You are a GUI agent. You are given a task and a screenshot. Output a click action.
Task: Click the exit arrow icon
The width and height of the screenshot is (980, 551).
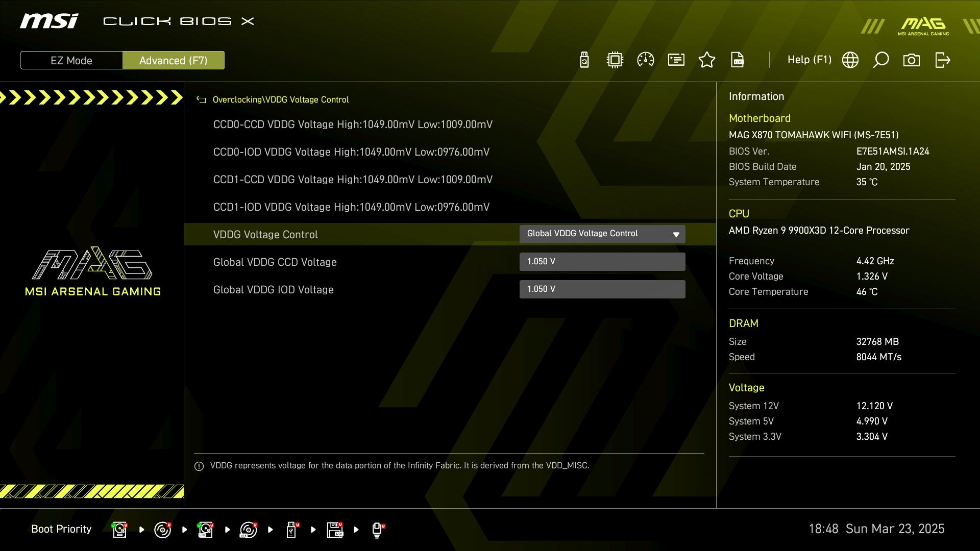(942, 60)
